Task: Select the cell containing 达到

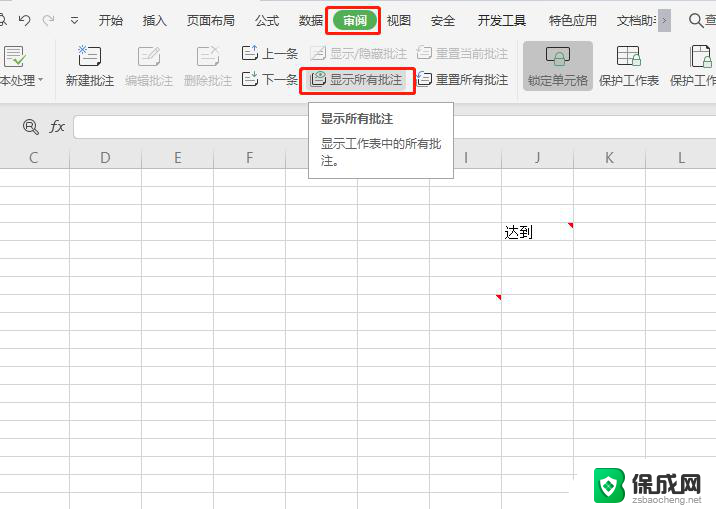Action: coord(537,231)
